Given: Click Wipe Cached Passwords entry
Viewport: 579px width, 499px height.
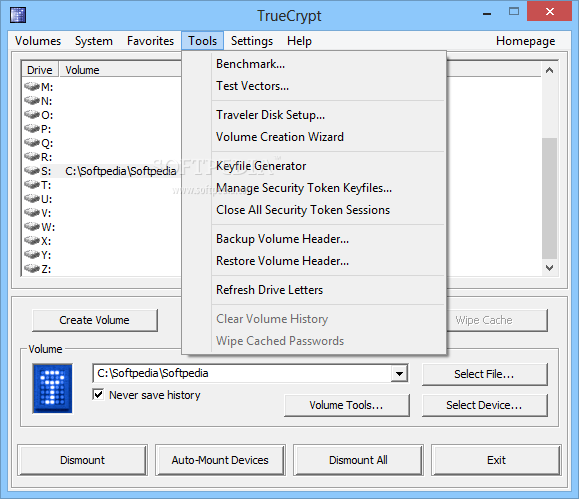Looking at the screenshot, I should (314, 341).
